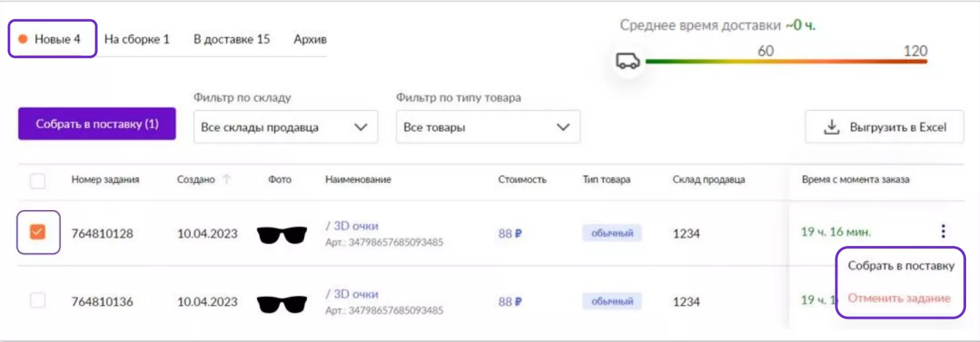Click ruble price 88 in first row
The width and height of the screenshot is (980, 342).
(510, 233)
